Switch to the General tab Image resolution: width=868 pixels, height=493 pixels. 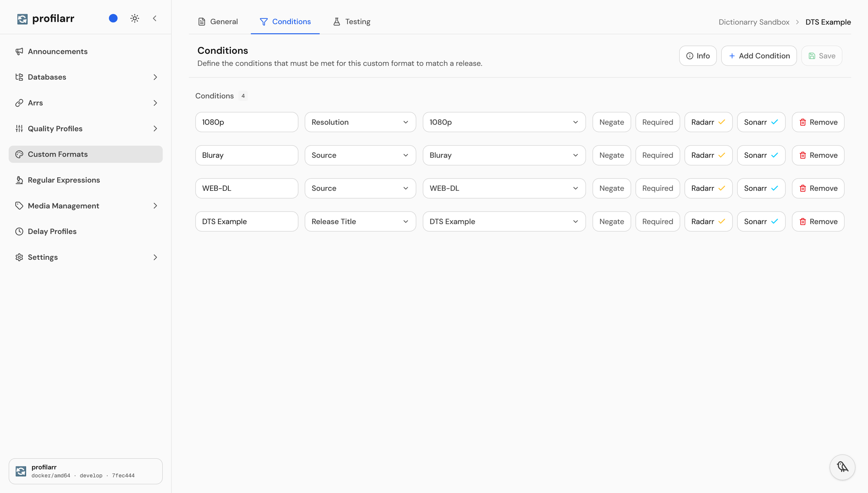tap(218, 22)
